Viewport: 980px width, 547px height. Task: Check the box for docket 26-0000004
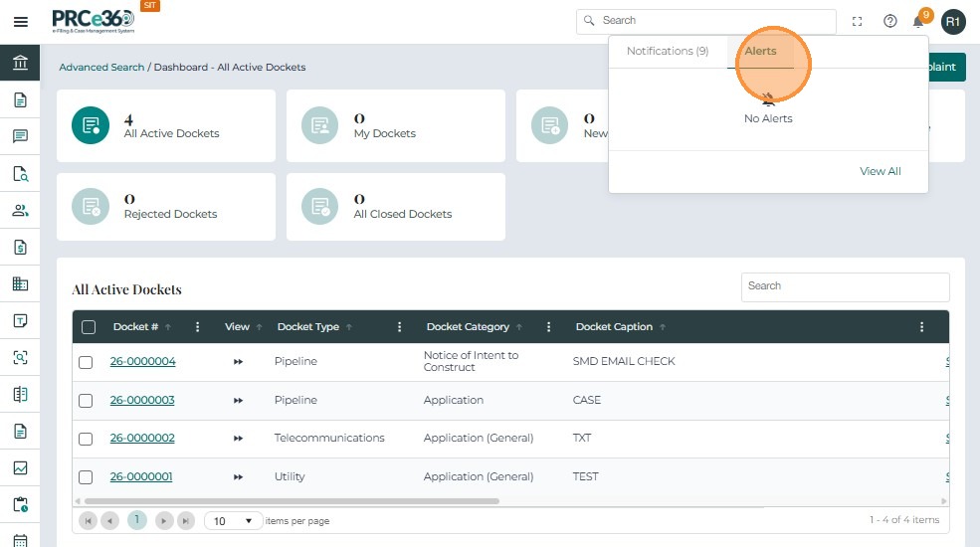(x=86, y=362)
